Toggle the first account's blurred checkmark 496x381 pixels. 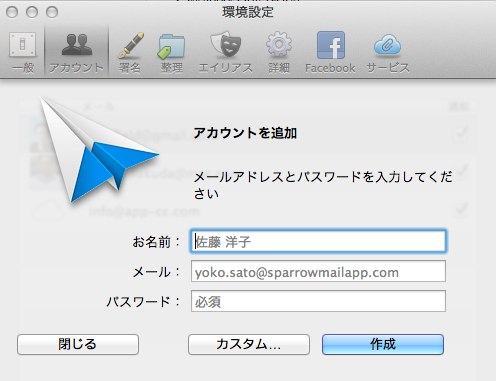(x=462, y=133)
